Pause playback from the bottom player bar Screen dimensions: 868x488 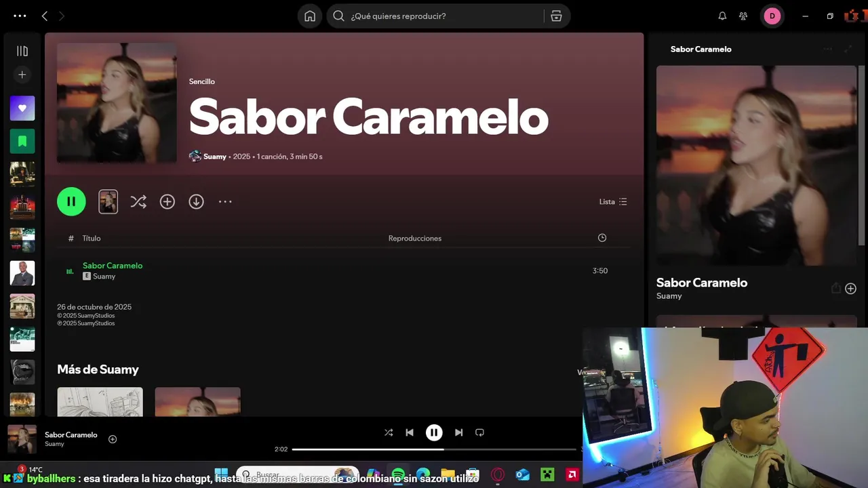click(434, 432)
